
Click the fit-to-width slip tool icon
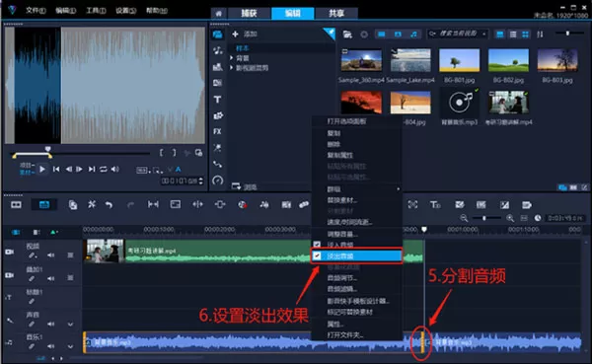click(x=153, y=204)
